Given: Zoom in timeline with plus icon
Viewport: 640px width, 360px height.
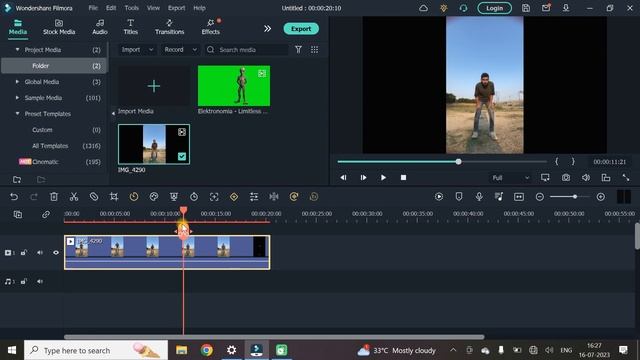Looking at the screenshot, I should (x=601, y=197).
